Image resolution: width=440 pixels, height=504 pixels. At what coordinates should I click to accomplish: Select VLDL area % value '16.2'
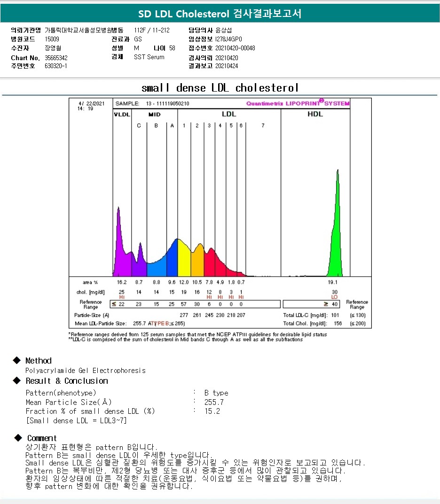point(122,282)
